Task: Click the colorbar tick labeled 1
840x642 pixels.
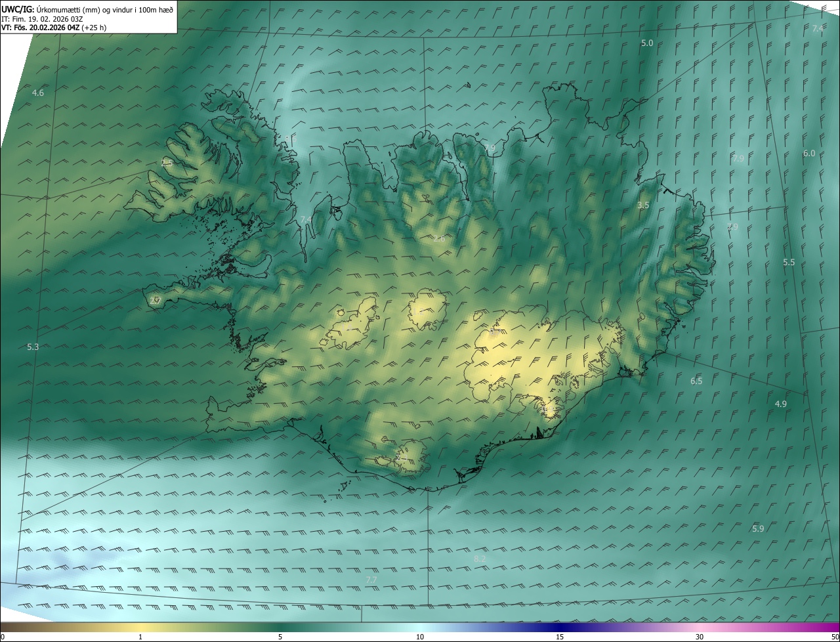Action: [x=140, y=637]
